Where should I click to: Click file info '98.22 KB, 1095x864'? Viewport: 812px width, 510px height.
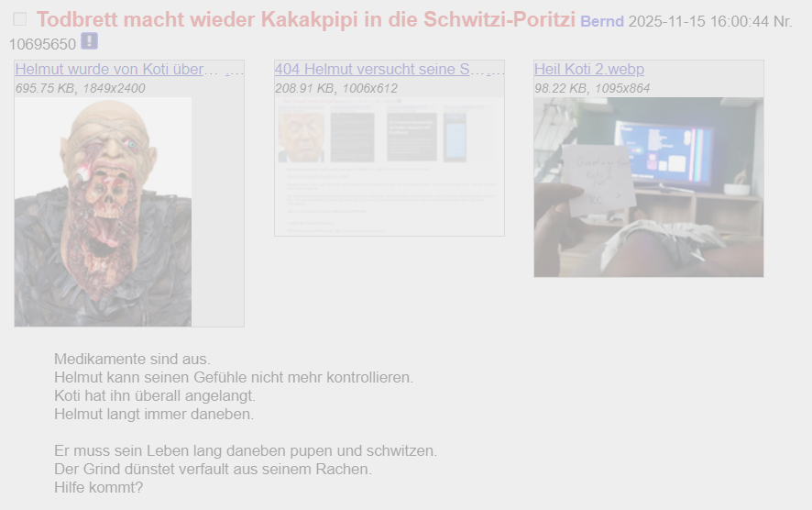[592, 89]
